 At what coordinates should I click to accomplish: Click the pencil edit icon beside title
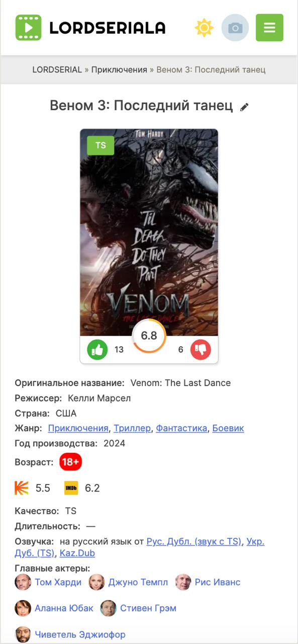click(x=245, y=107)
